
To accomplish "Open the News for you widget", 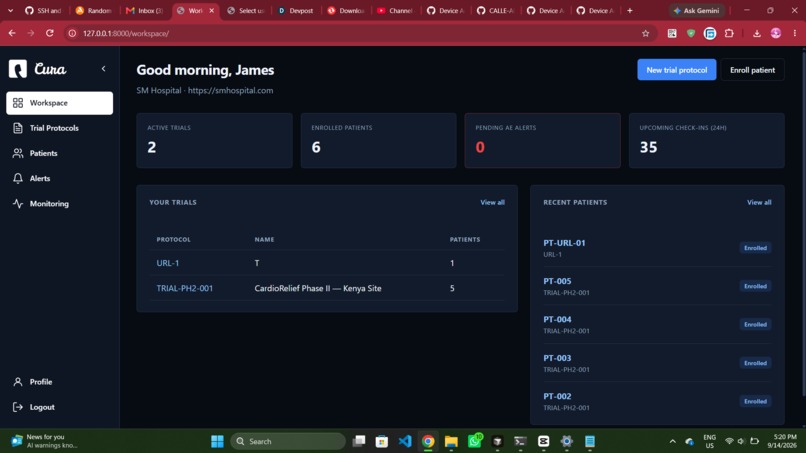I will point(45,441).
